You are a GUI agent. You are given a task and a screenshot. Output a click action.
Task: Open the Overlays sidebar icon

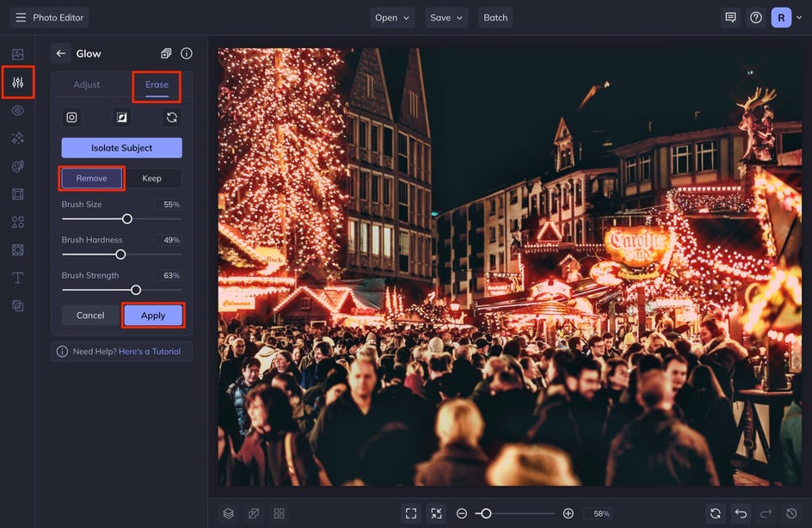pos(17,250)
